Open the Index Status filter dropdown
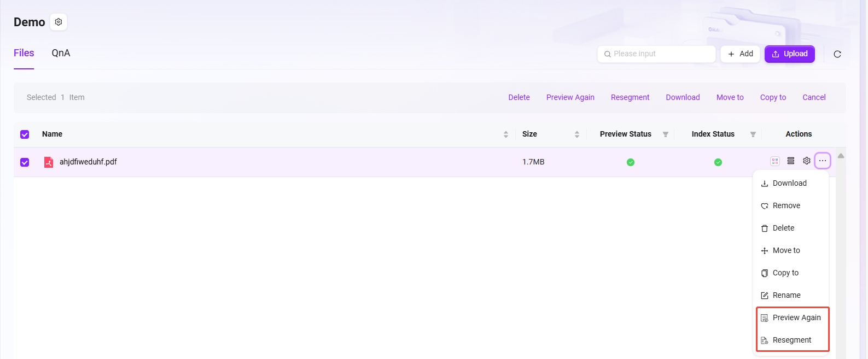 753,134
